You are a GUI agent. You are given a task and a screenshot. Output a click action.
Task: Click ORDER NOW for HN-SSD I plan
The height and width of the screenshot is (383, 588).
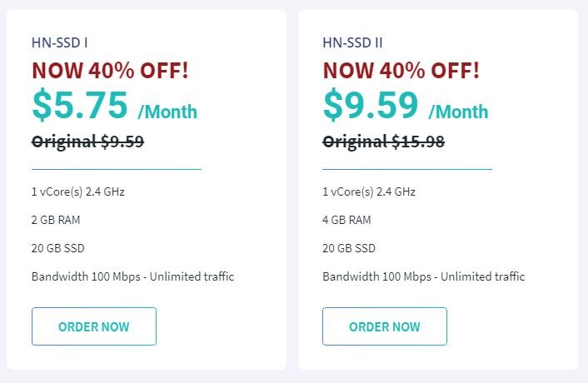93,326
